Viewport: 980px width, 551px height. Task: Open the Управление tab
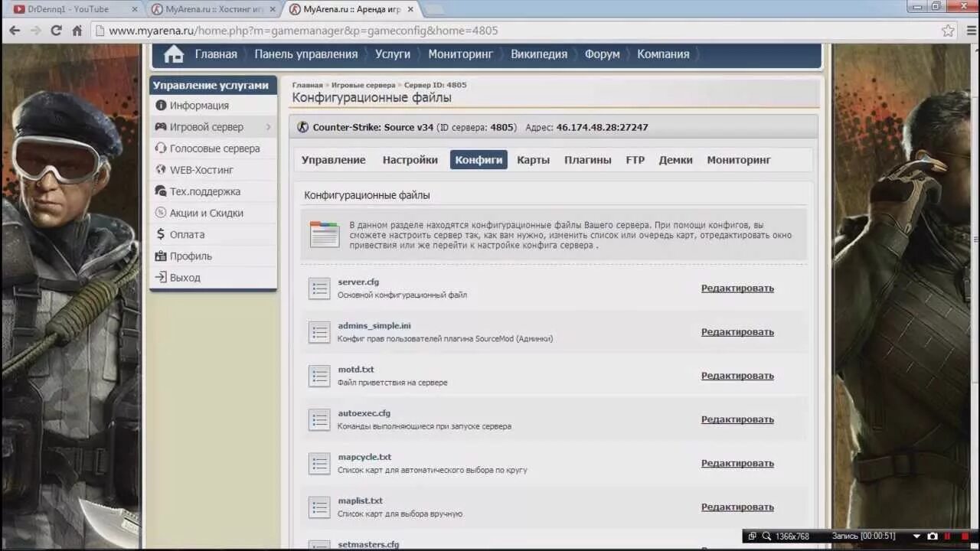click(x=333, y=160)
